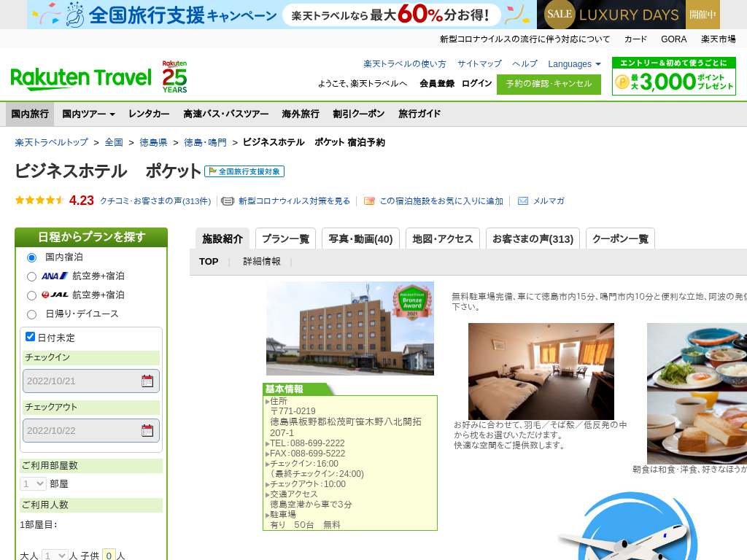Click the Rakuten Travel logo
Viewport: 747px width, 560px height.
(80, 79)
